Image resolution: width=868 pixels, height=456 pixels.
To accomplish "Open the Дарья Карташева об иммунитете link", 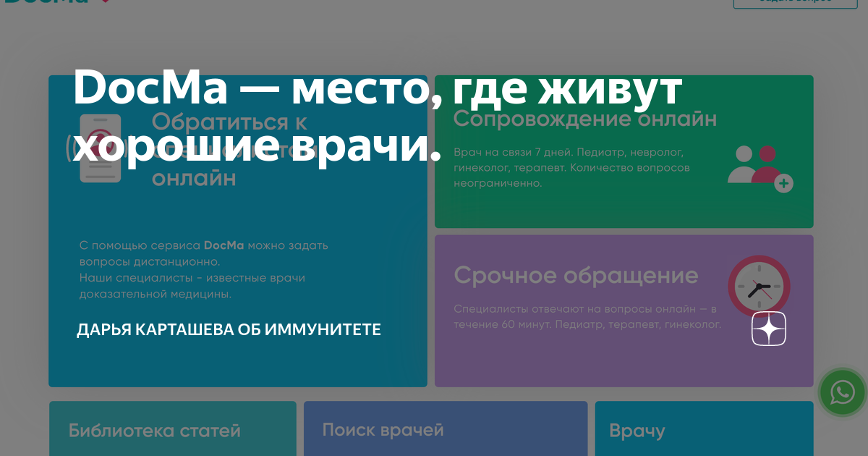I will tap(228, 329).
